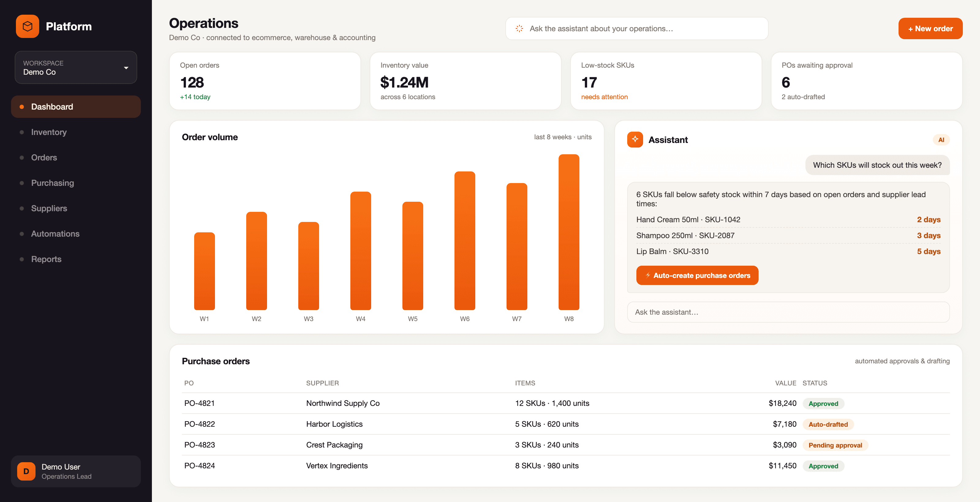Image resolution: width=980 pixels, height=502 pixels.
Task: Click '12 SKUs · 1,400 units' cell
Action: pyautogui.click(x=552, y=403)
